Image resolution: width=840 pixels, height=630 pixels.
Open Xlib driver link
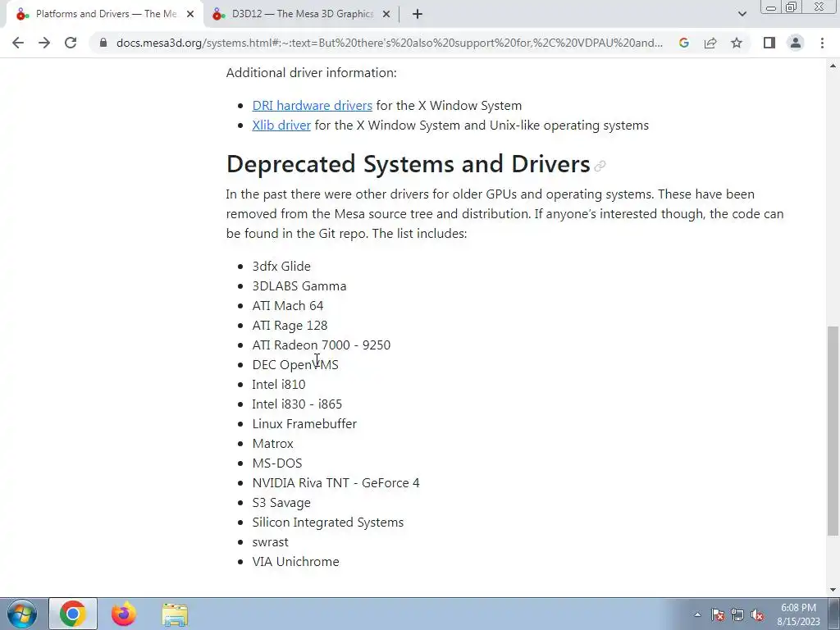[x=281, y=126]
